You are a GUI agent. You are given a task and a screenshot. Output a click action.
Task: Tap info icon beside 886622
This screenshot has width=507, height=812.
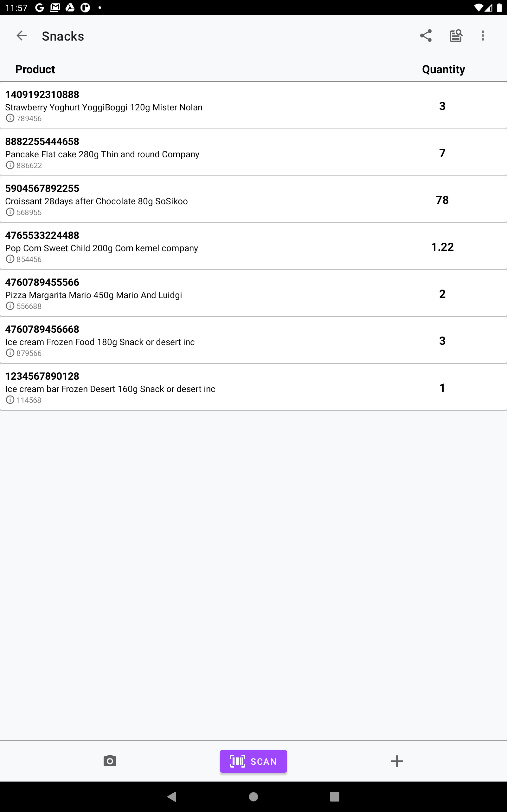10,165
